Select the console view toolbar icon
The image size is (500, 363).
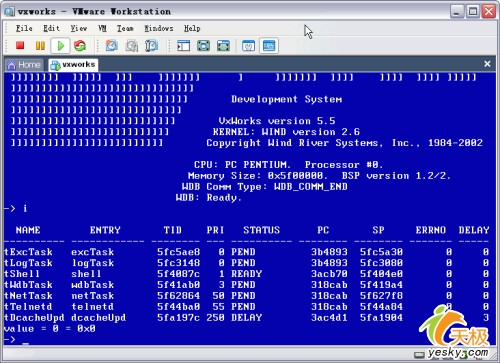coord(269,45)
